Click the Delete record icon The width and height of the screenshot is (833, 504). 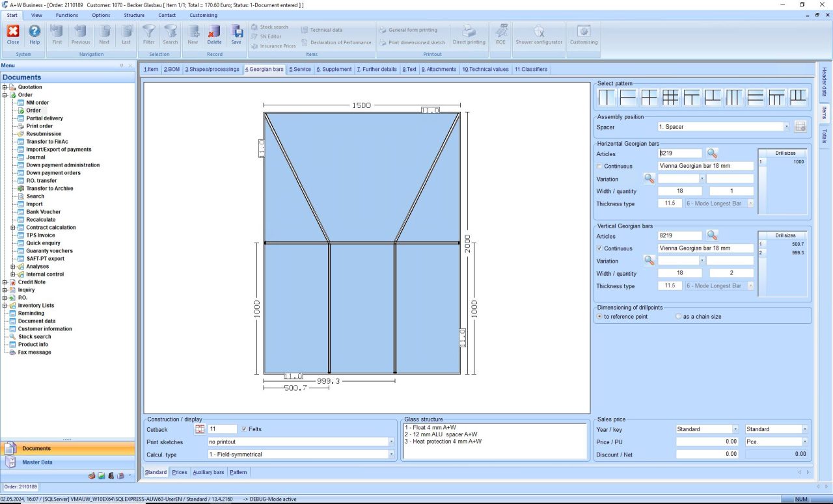(x=214, y=33)
